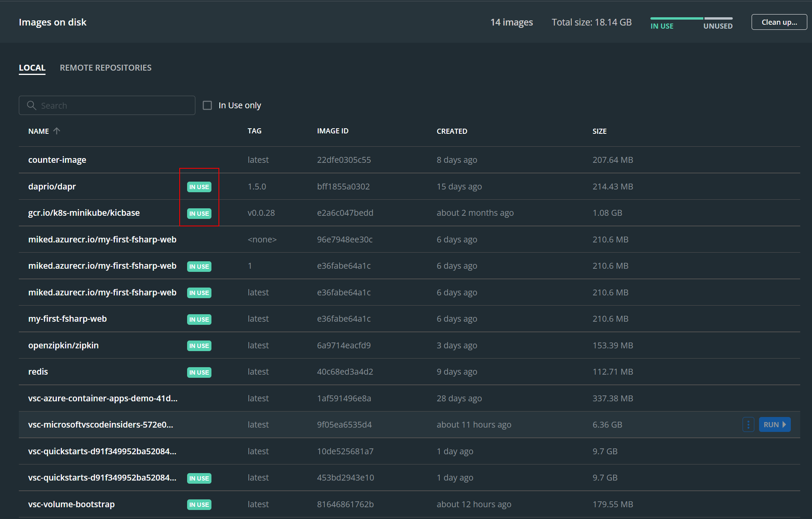
Task: Click IN USE badge on miked.azurecr.io row tagged 1
Action: (x=199, y=266)
